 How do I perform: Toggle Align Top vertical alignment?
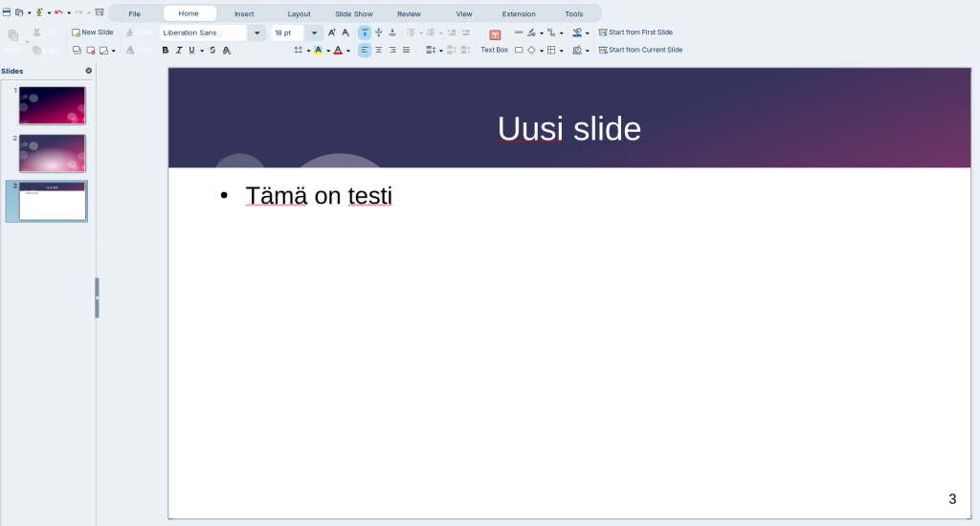tap(365, 33)
